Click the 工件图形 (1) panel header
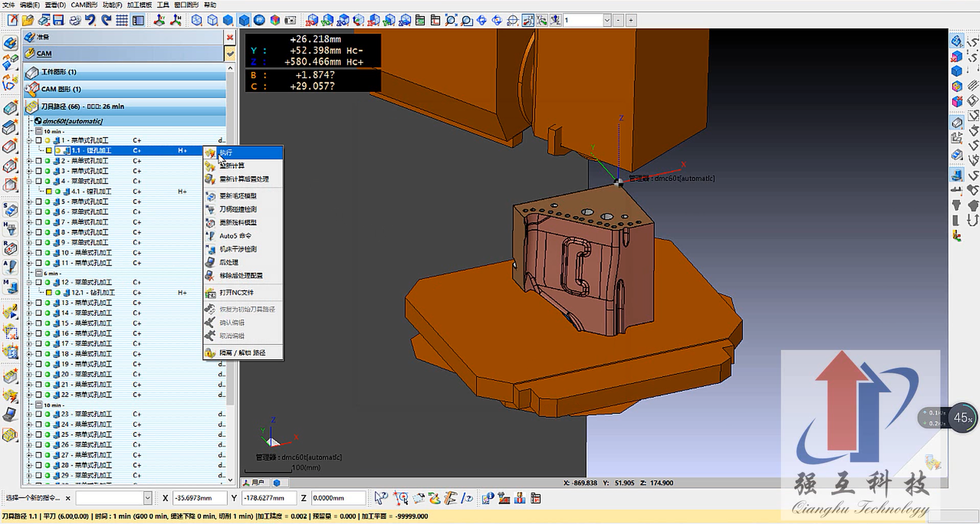The image size is (980, 524). pyautogui.click(x=125, y=72)
